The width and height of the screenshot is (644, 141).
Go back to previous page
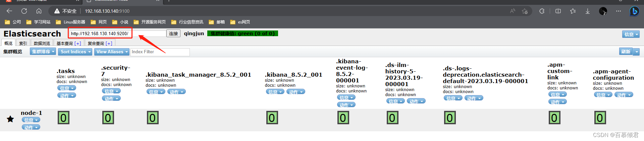9,11
